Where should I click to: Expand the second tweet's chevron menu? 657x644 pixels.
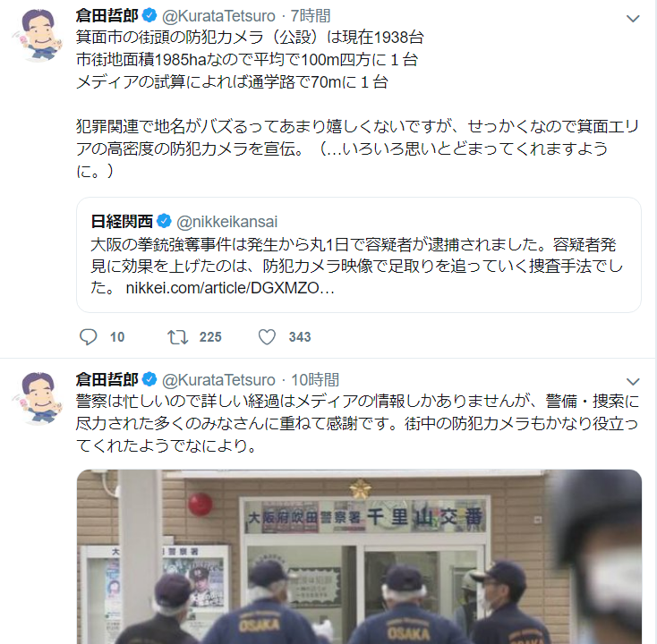632,381
